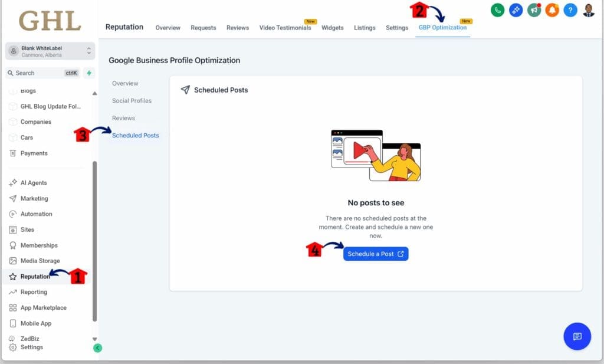604x364 pixels.
Task: Collapse the ZedBiz section using the bottom chevron
Action: coord(94,338)
